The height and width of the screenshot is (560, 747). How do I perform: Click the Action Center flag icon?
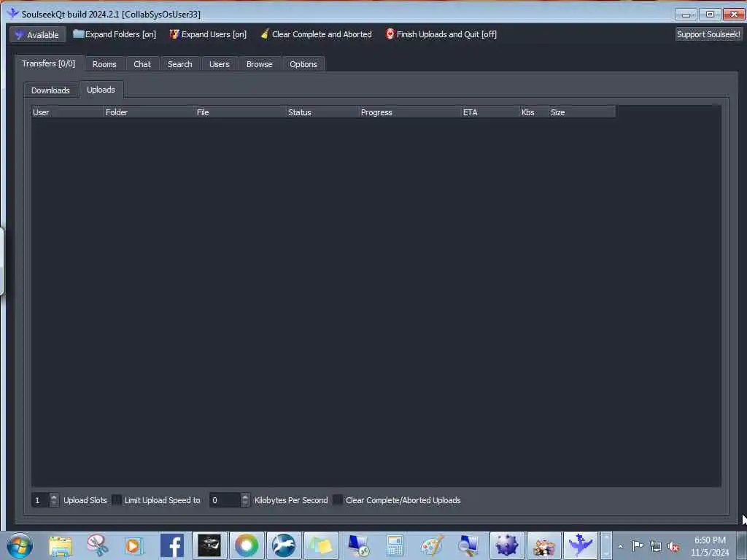coord(638,545)
